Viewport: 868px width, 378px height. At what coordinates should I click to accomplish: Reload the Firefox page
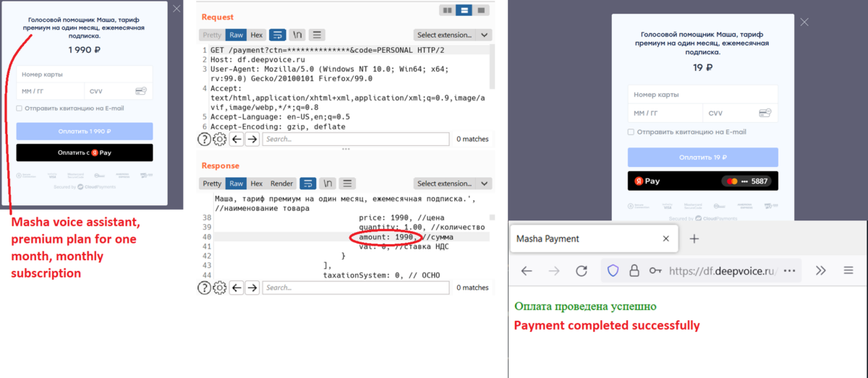(x=581, y=270)
